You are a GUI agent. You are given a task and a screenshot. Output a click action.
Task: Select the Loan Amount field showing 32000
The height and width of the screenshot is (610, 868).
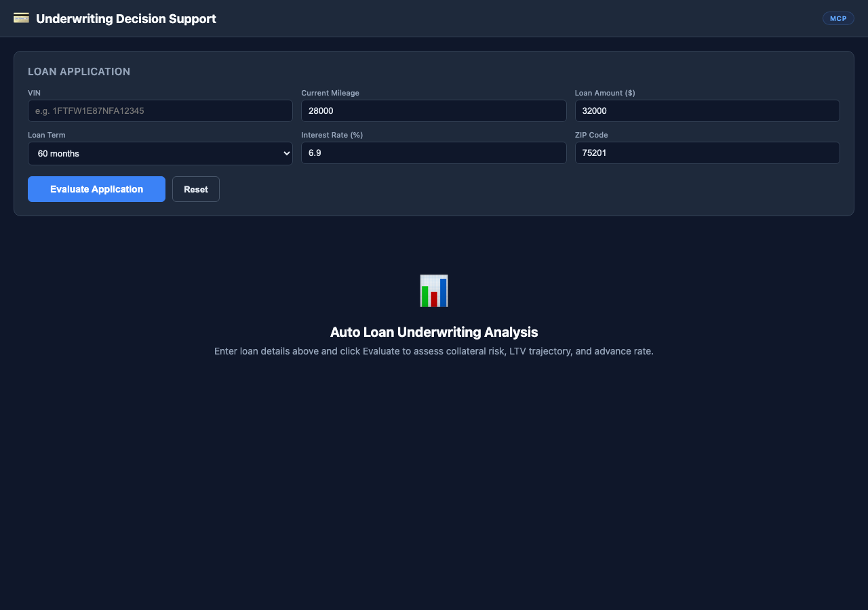click(707, 110)
